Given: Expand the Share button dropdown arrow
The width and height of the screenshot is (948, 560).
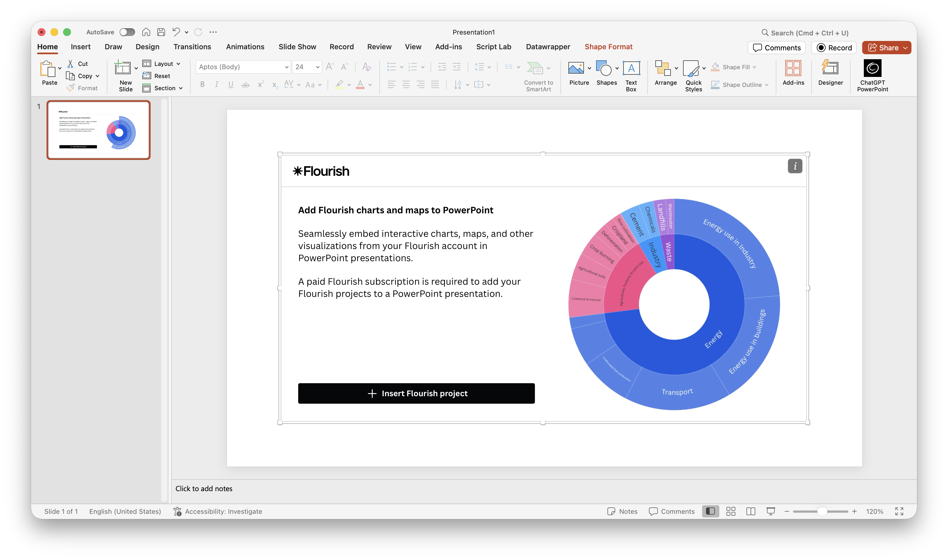Looking at the screenshot, I should 905,48.
